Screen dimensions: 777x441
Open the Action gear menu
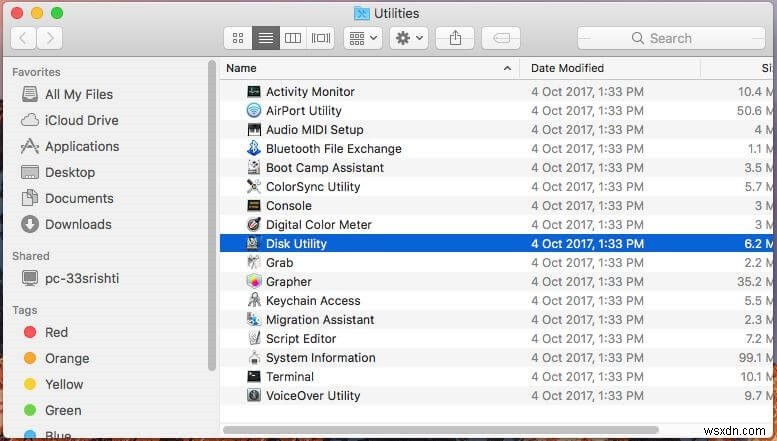[x=409, y=38]
